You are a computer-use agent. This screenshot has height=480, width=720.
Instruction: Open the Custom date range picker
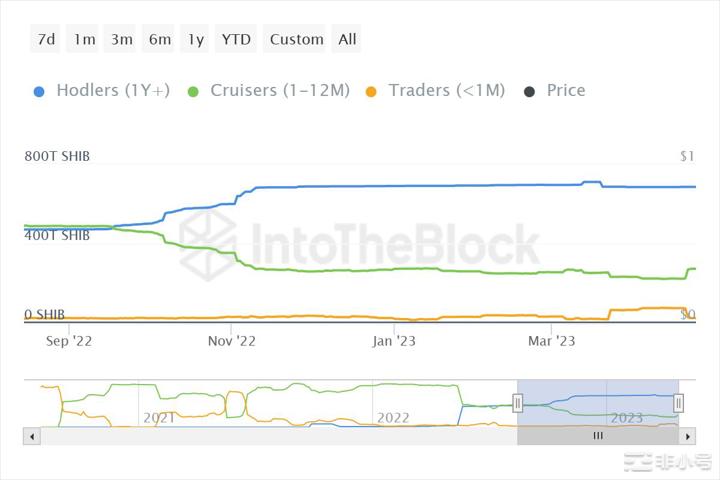click(296, 39)
